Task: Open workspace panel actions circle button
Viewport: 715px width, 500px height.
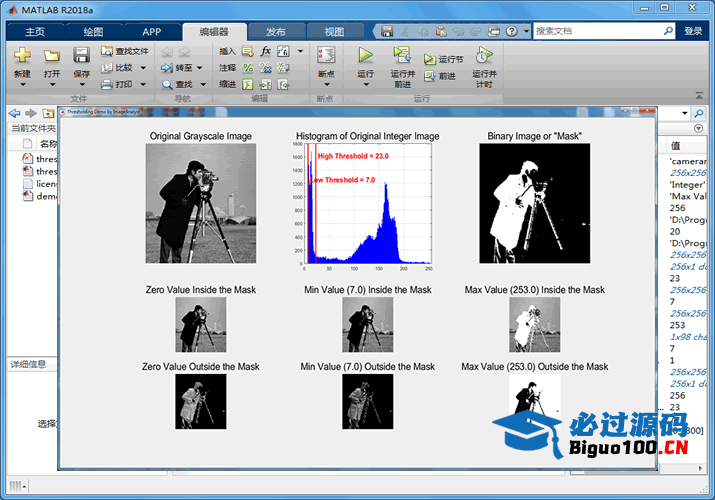Action: (x=698, y=129)
